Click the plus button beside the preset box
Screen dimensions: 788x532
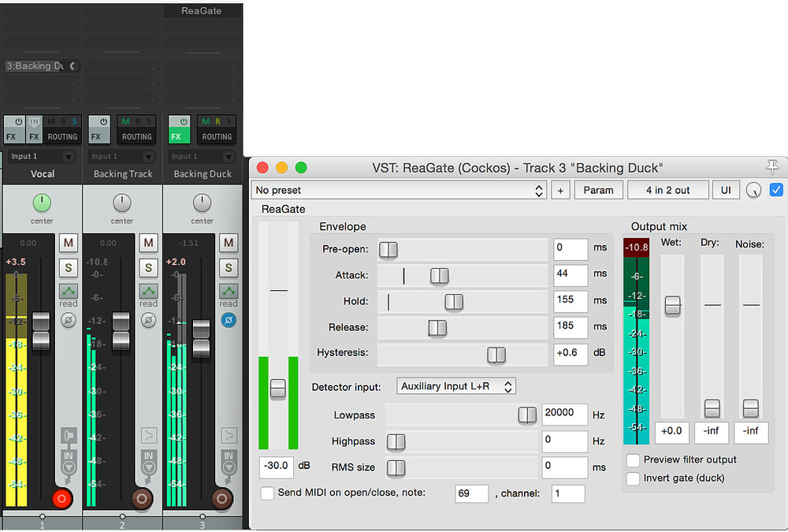click(560, 190)
